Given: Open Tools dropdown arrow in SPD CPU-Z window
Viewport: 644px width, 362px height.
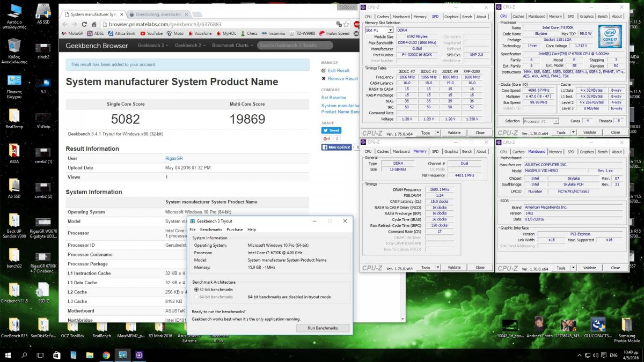Looking at the screenshot, I should tap(437, 132).
